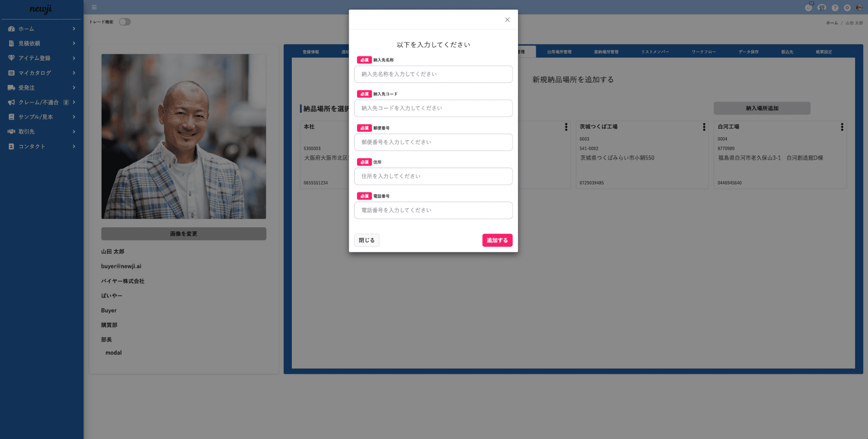The width and height of the screenshot is (868, 439).
Task: Click the 納入先名称 input field
Action: [433, 74]
